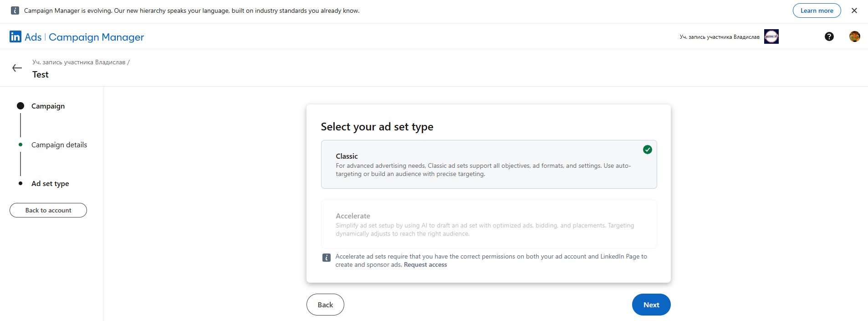Open the Campaign details step
The height and width of the screenshot is (321, 868).
(59, 145)
